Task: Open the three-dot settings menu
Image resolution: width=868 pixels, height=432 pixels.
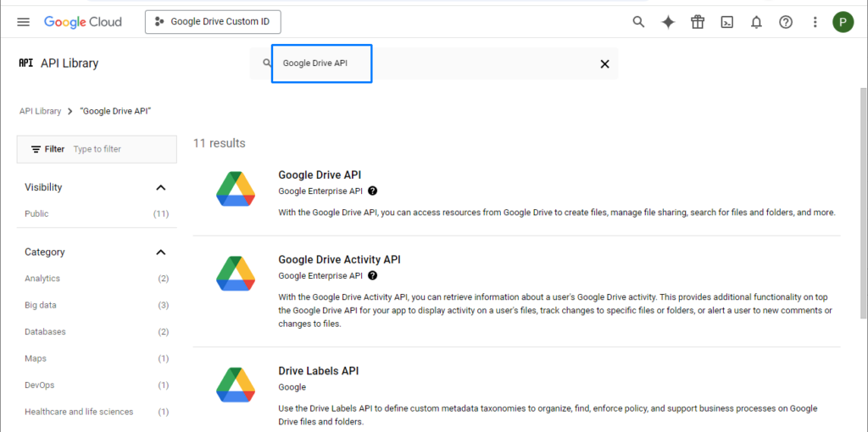Action: pos(815,22)
